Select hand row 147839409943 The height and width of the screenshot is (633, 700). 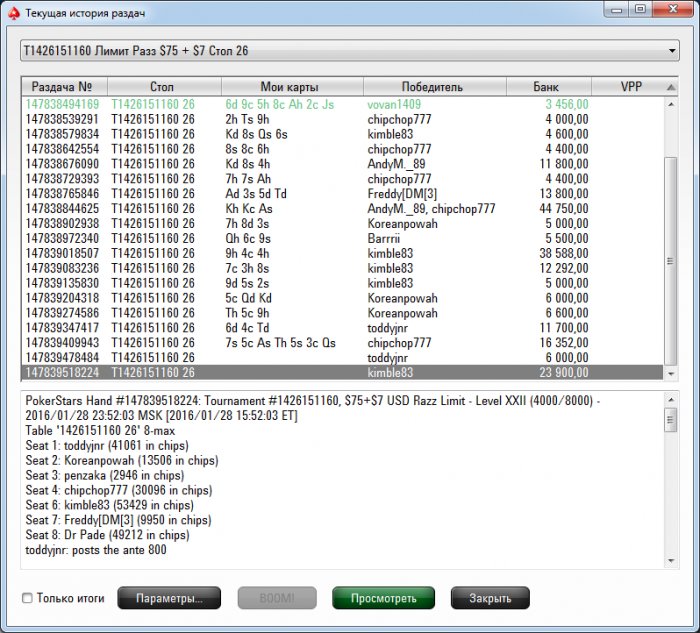point(342,343)
